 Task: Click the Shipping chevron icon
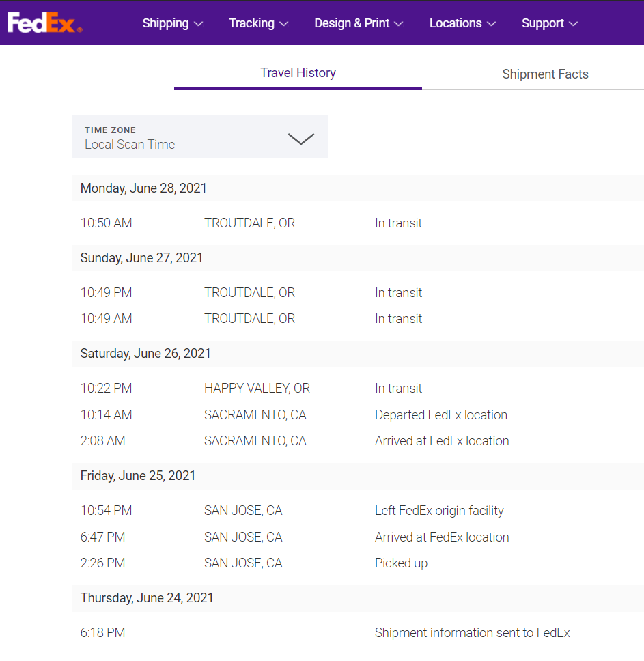[x=199, y=24]
